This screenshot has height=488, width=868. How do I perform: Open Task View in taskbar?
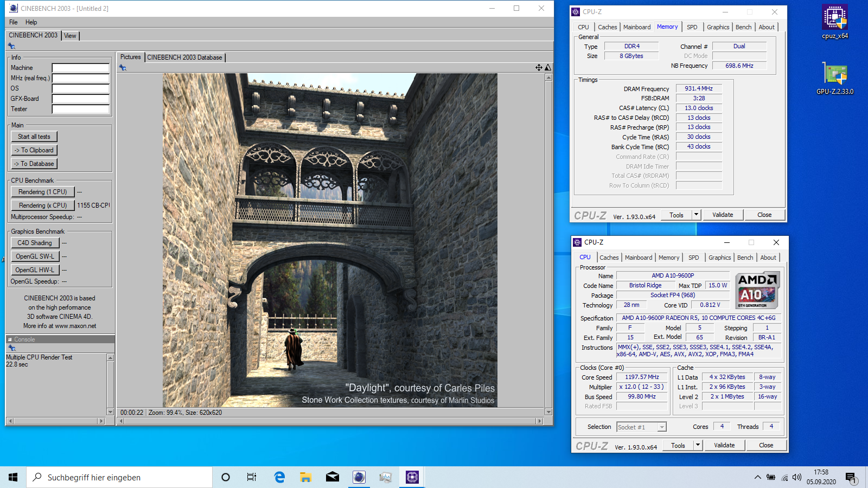[x=251, y=477]
